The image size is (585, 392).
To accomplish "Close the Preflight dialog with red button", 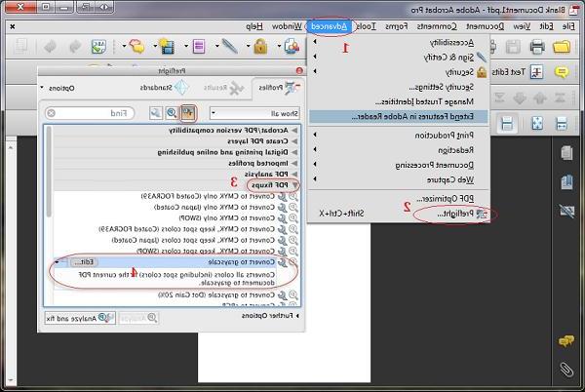I will point(299,70).
